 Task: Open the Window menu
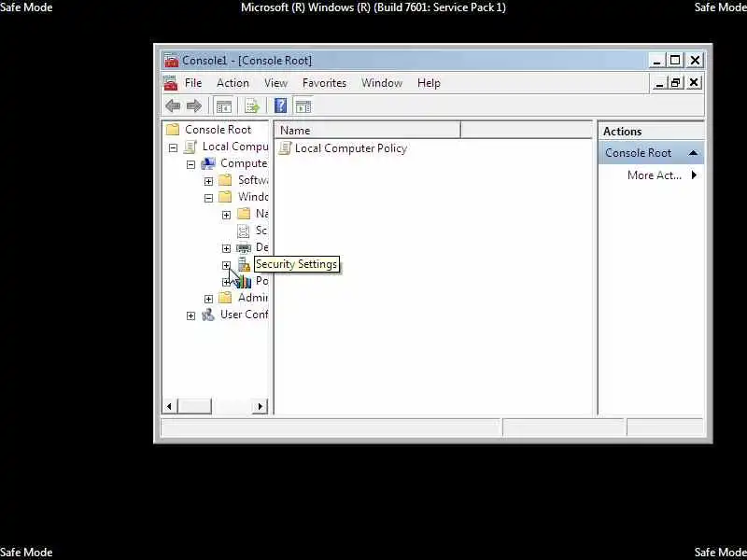pos(382,83)
